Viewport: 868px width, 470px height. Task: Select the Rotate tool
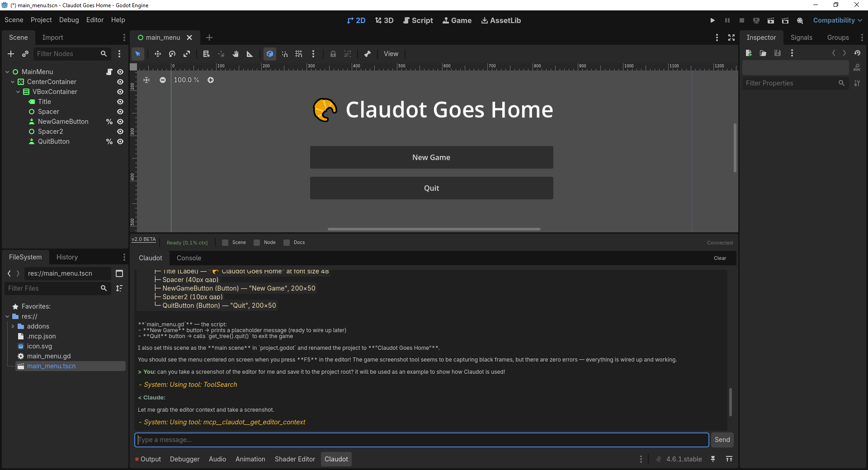[172, 54]
